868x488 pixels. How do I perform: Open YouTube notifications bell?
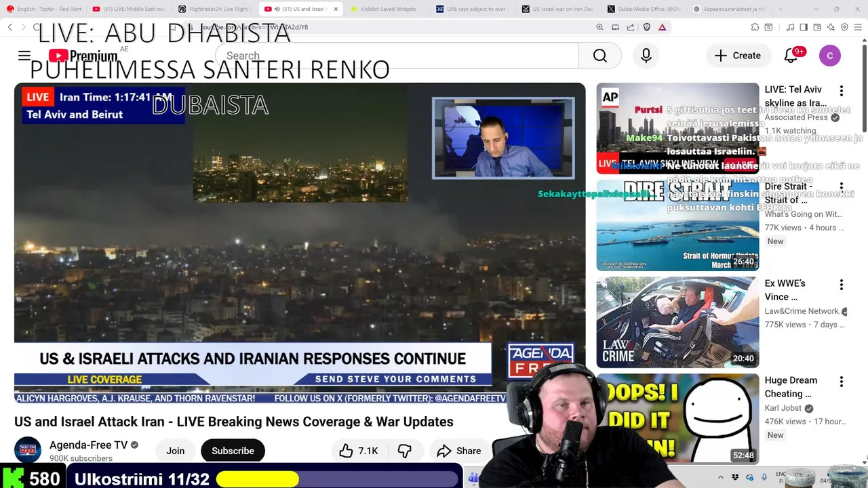click(x=791, y=56)
